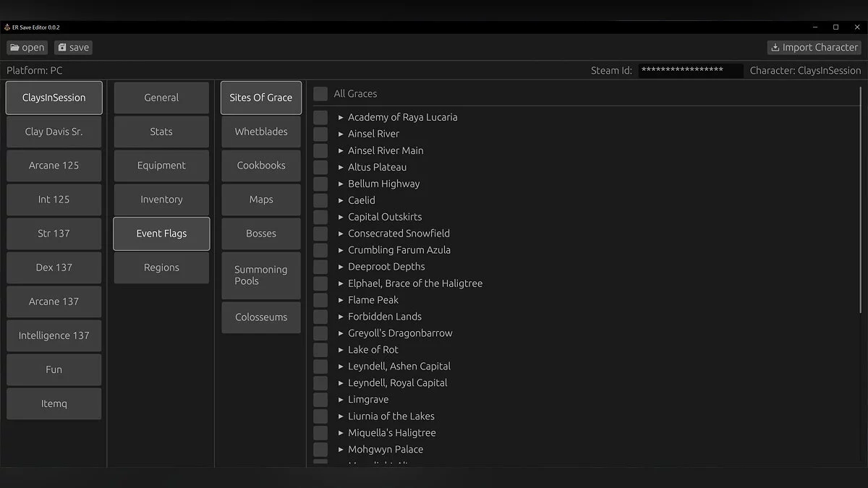This screenshot has width=868, height=488.
Task: Select the Whetblades tab
Action: 260,132
